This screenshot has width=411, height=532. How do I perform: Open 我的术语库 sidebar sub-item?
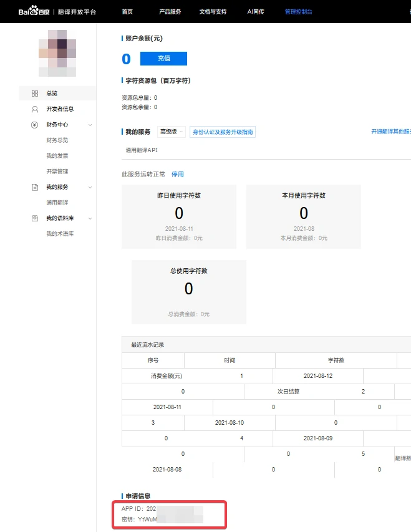(x=60, y=234)
